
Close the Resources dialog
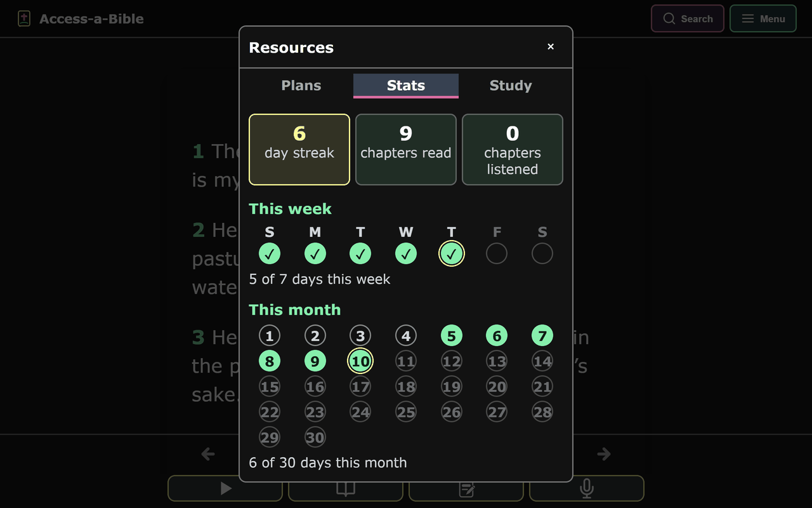tap(551, 46)
